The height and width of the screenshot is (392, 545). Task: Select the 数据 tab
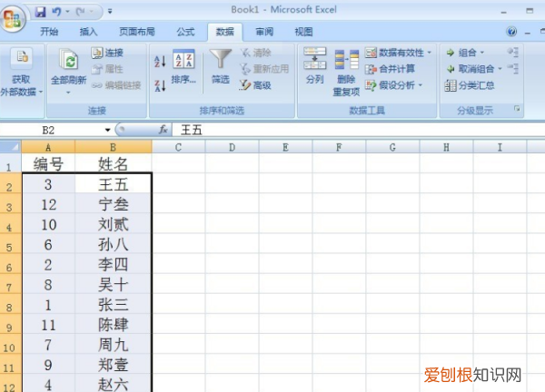point(225,32)
